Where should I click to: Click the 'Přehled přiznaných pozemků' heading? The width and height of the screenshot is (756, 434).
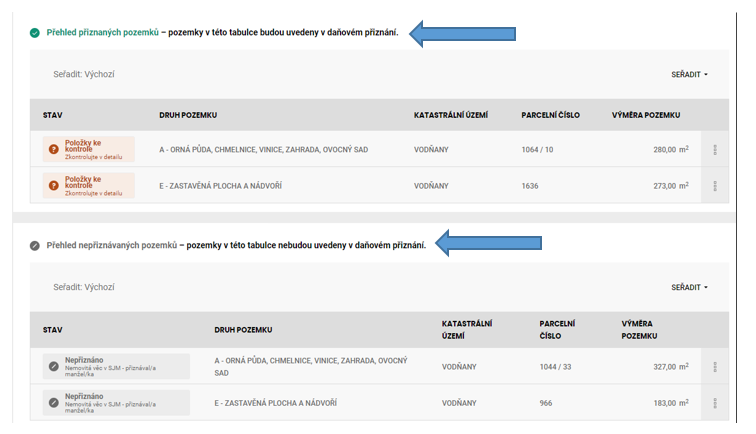coord(102,33)
